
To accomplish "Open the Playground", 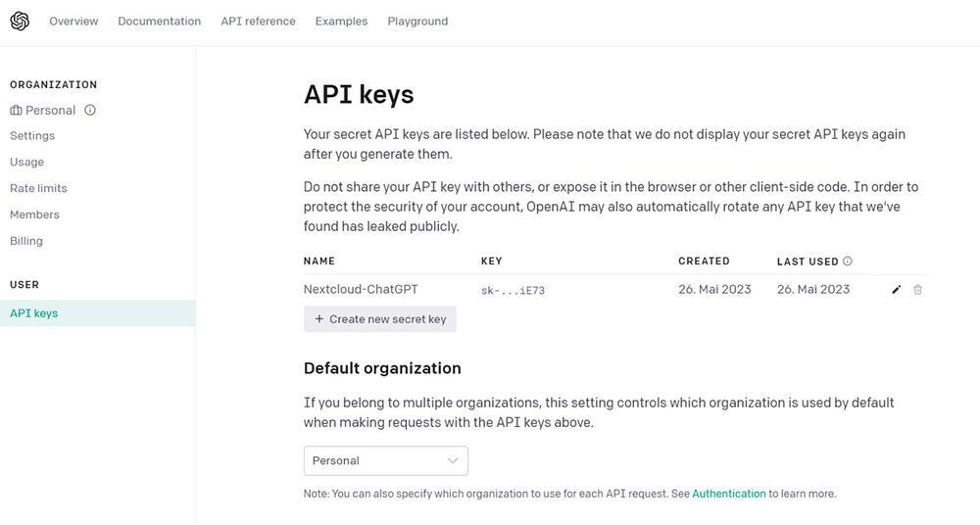I will pos(417,22).
